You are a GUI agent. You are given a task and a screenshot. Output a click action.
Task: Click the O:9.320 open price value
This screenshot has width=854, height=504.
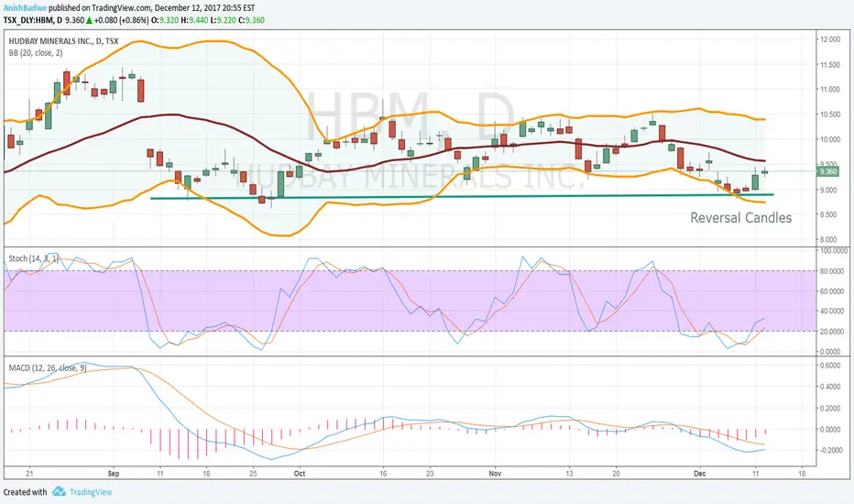165,20
